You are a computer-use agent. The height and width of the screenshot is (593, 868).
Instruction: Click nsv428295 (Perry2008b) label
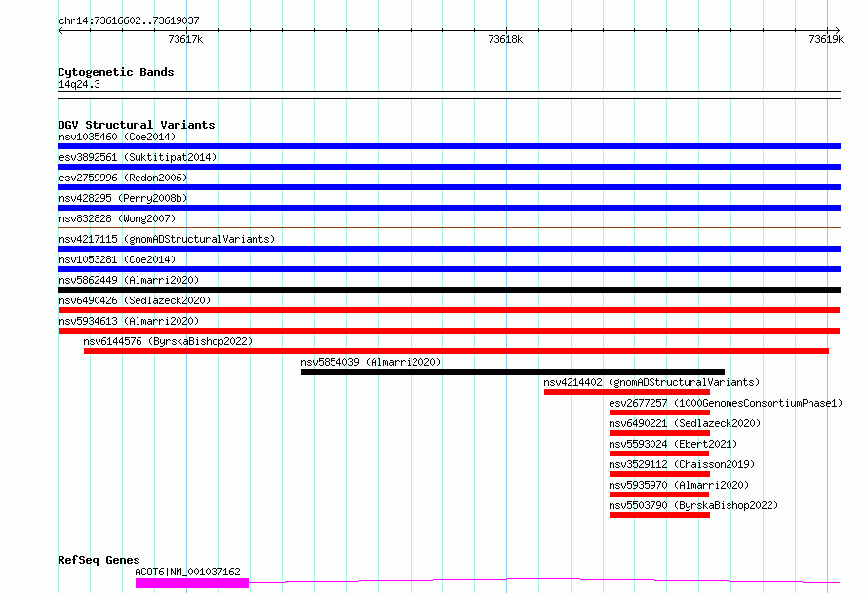(x=123, y=198)
